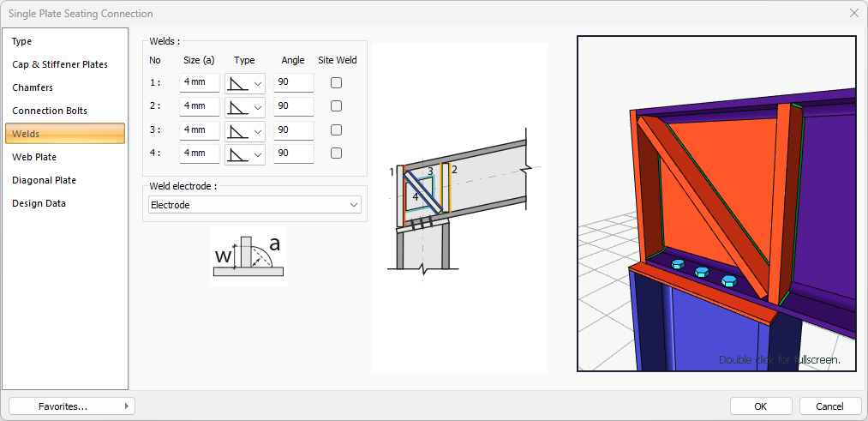868x421 pixels.
Task: Open the Favorites menu button
Action: 71,406
